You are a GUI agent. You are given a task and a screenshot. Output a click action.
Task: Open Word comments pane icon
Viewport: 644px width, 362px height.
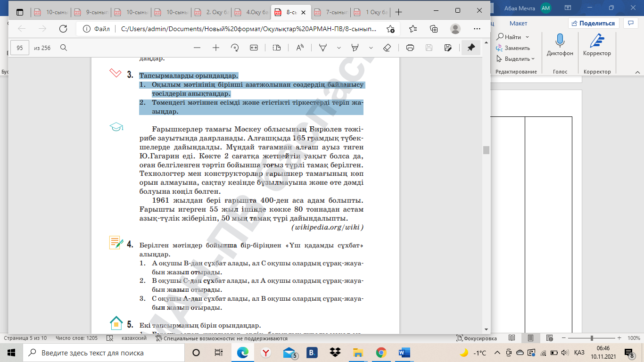(630, 23)
